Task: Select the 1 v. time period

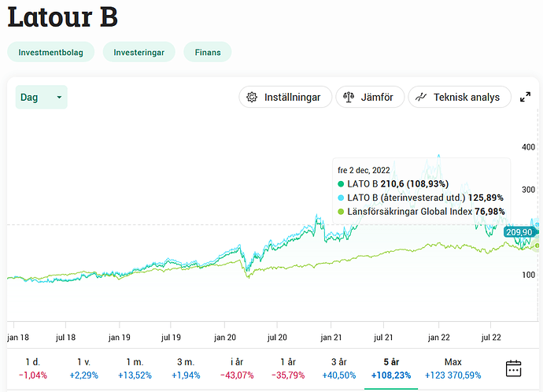Action: [83, 368]
